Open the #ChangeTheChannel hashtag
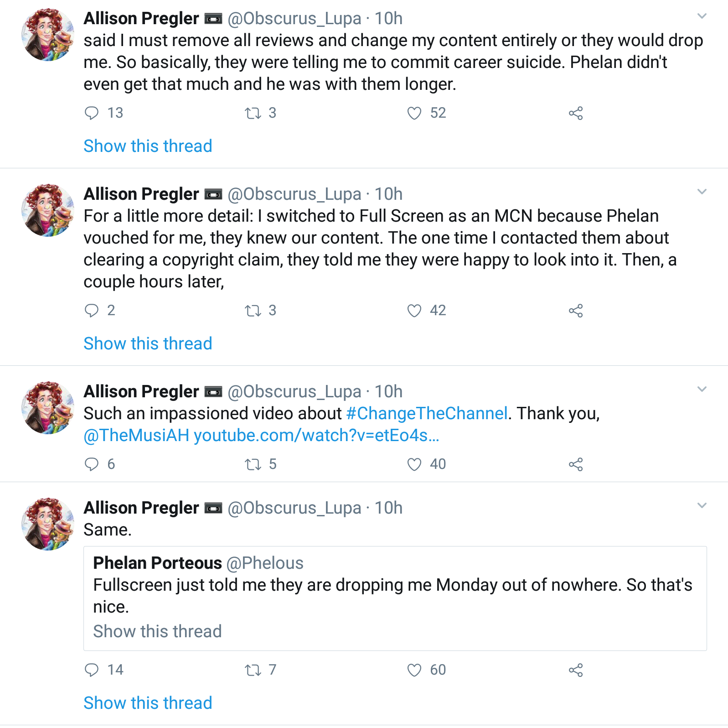The image size is (728, 728). click(x=427, y=413)
